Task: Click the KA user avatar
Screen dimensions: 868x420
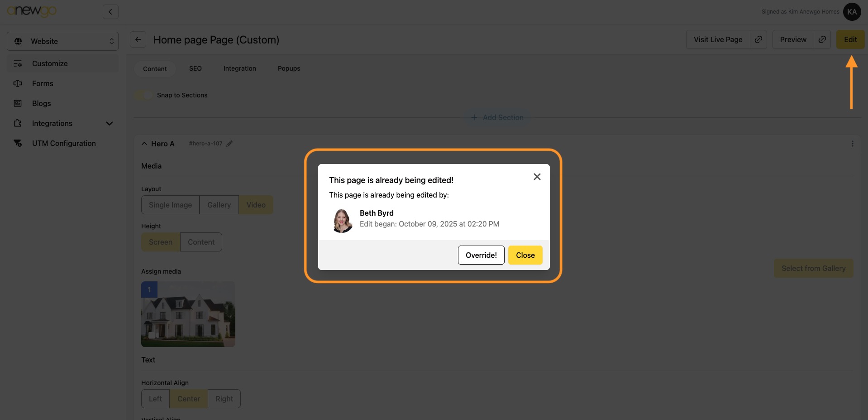Action: click(x=852, y=12)
